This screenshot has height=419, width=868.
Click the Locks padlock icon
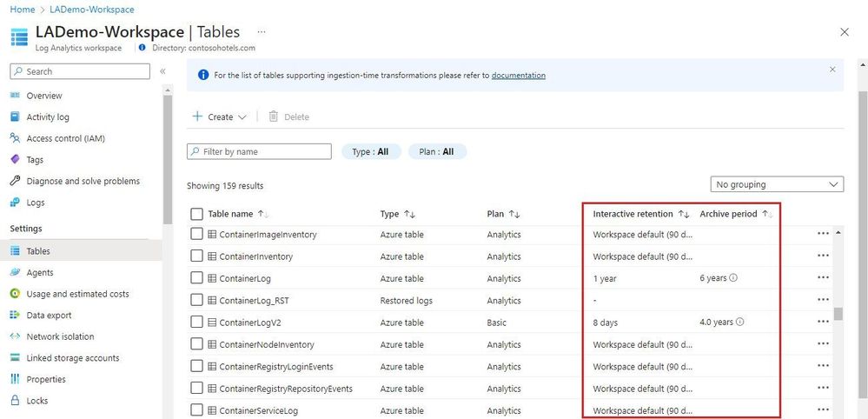15,401
